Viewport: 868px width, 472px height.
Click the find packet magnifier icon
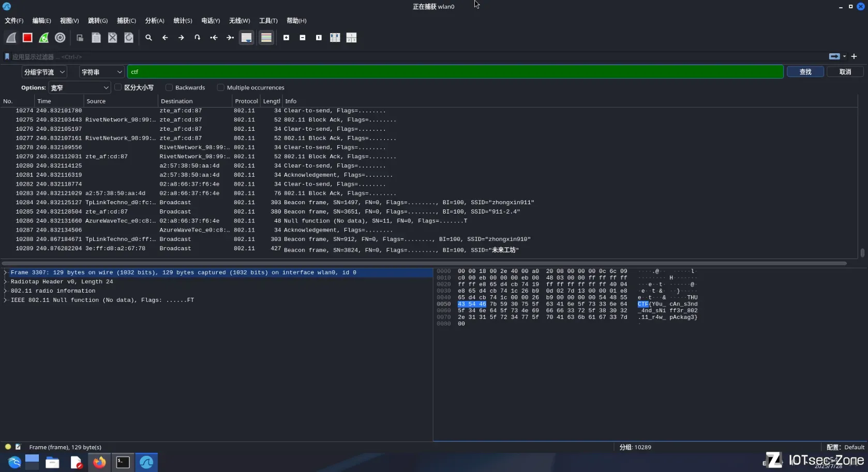tap(148, 38)
